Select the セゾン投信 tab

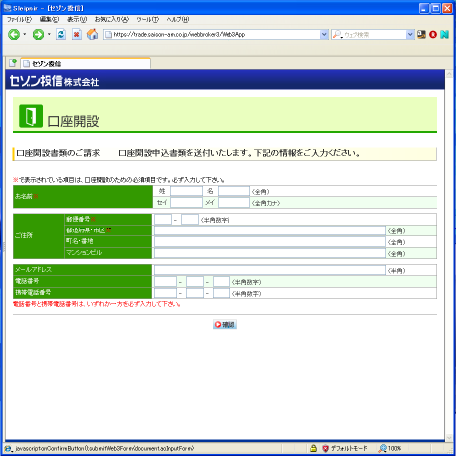coord(86,63)
